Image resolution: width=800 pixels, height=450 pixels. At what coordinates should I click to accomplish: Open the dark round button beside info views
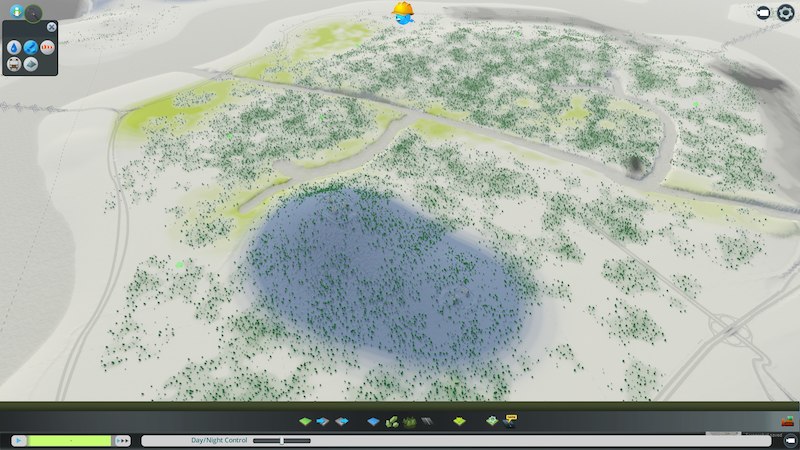tap(33, 13)
